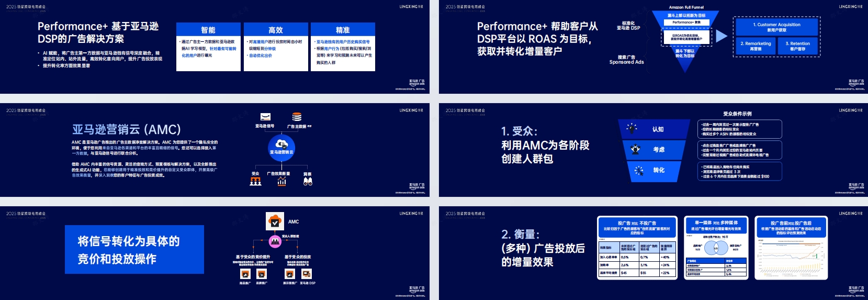Click the 商品推广 product ad icon
Image resolution: width=868 pixels, height=300 pixels.
coord(244,274)
